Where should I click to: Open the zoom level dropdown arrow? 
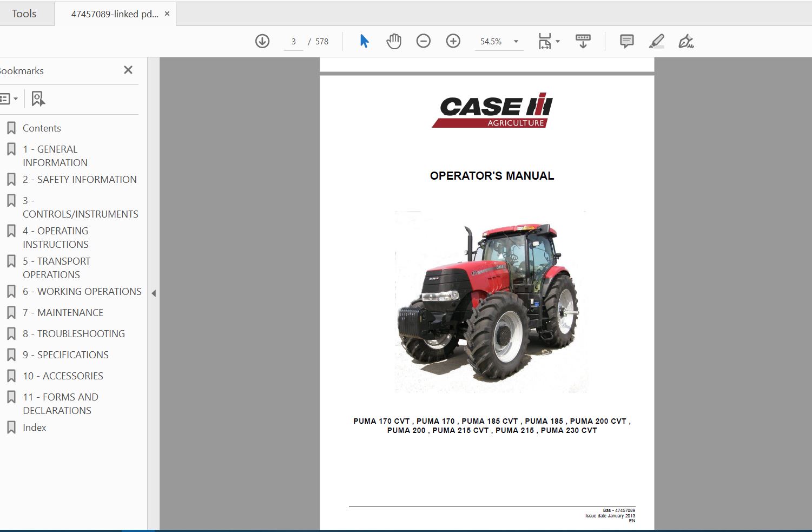point(516,41)
